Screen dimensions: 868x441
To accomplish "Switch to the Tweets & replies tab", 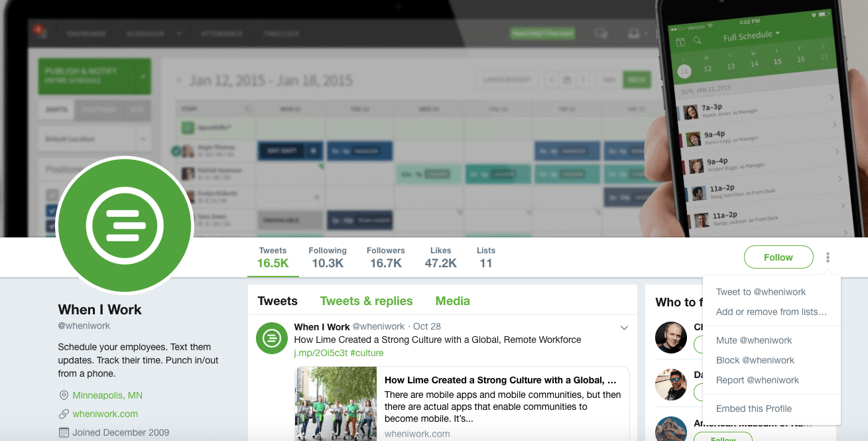I will coord(367,301).
